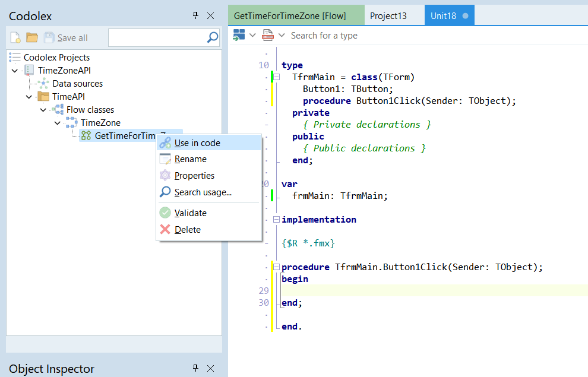
Task: Open Properties from context menu
Action: point(209,175)
